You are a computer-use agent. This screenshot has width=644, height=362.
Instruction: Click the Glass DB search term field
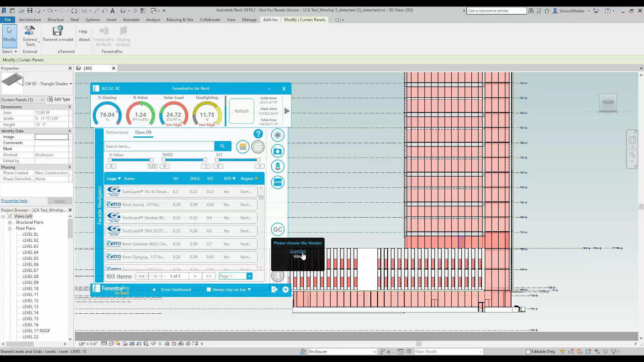[159, 146]
